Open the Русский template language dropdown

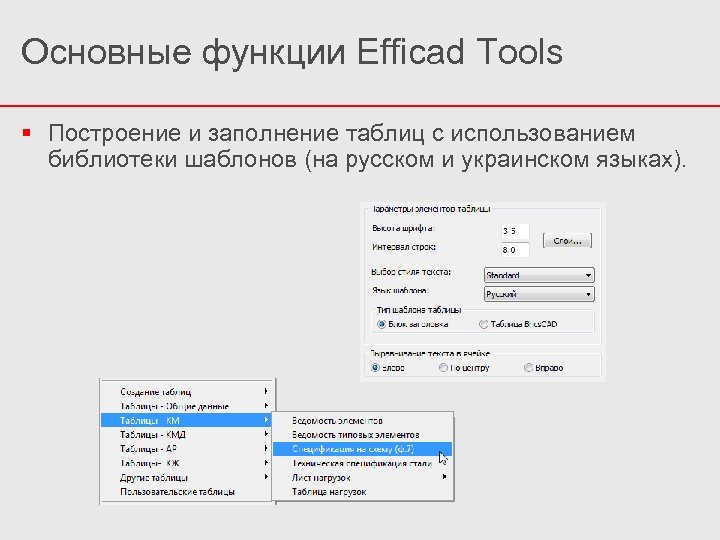539,294
